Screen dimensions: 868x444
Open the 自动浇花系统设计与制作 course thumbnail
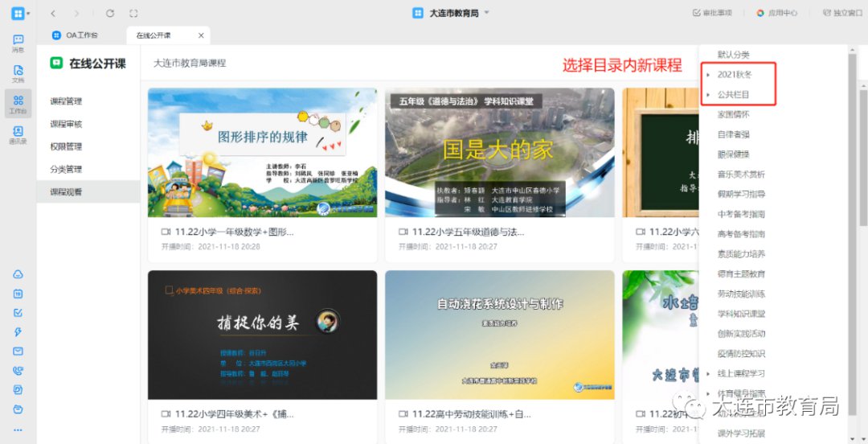pyautogui.click(x=499, y=335)
